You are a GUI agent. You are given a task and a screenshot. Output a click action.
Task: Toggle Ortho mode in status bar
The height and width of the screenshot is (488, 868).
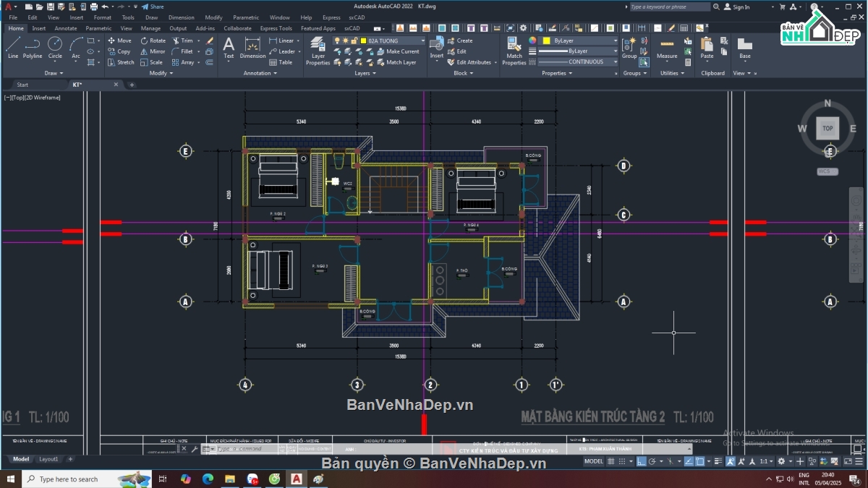[644, 461]
